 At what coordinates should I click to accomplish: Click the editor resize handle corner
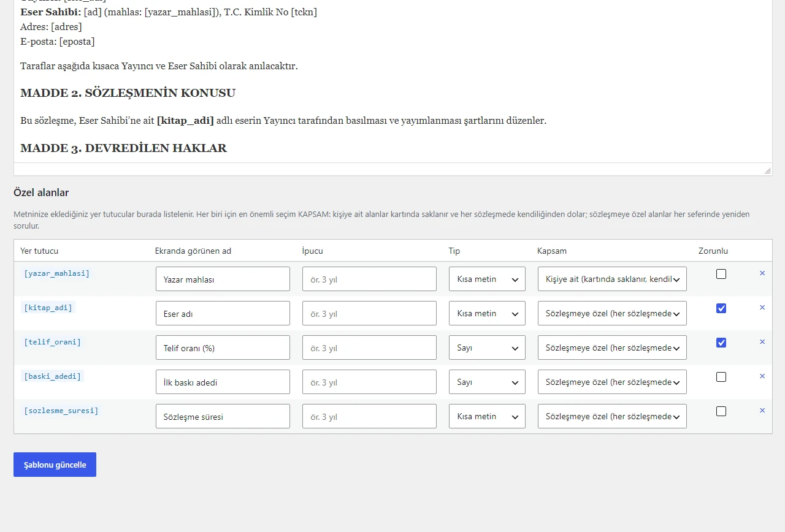coord(767,171)
